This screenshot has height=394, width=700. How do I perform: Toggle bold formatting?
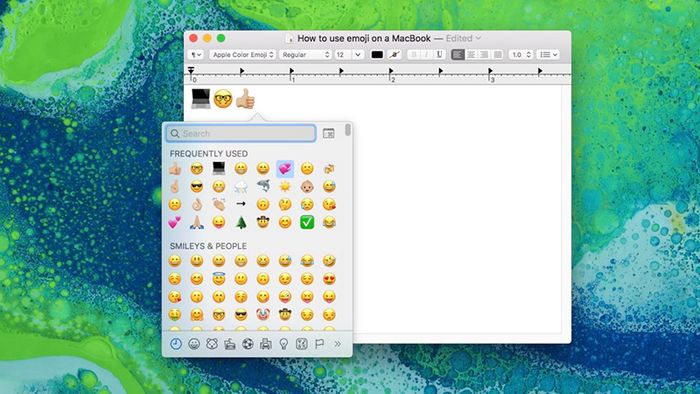pyautogui.click(x=413, y=54)
